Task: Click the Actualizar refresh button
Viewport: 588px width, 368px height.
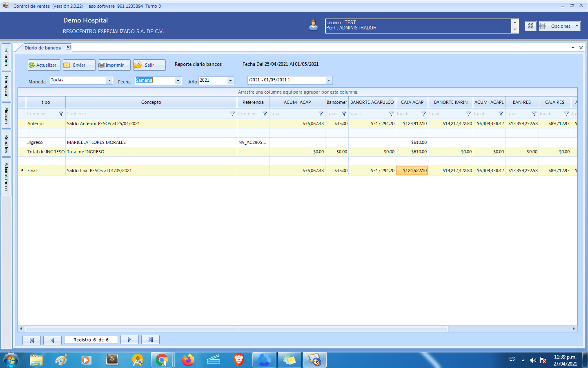Action: (x=44, y=65)
